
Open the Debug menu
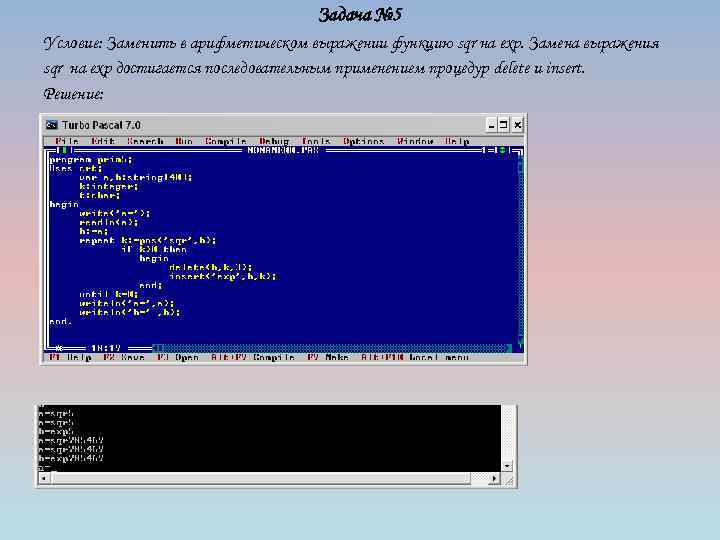point(274,141)
